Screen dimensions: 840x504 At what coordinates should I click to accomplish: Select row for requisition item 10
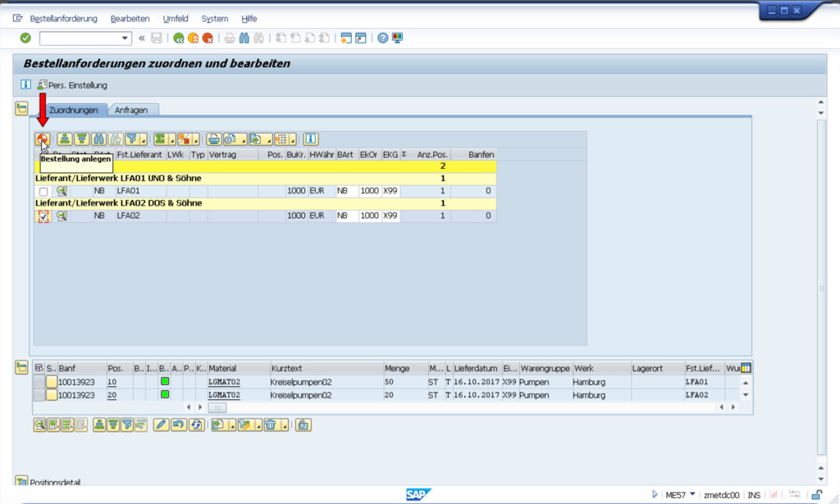pos(39,382)
